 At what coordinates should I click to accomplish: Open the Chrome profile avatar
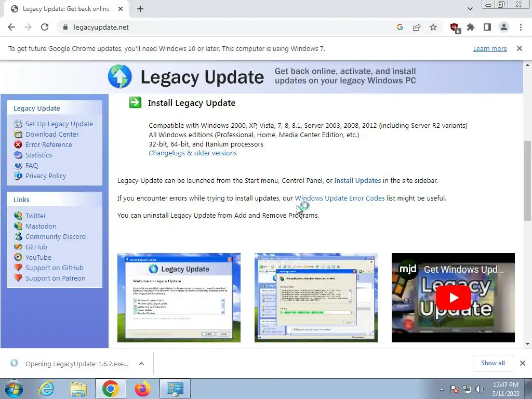pyautogui.click(x=504, y=27)
